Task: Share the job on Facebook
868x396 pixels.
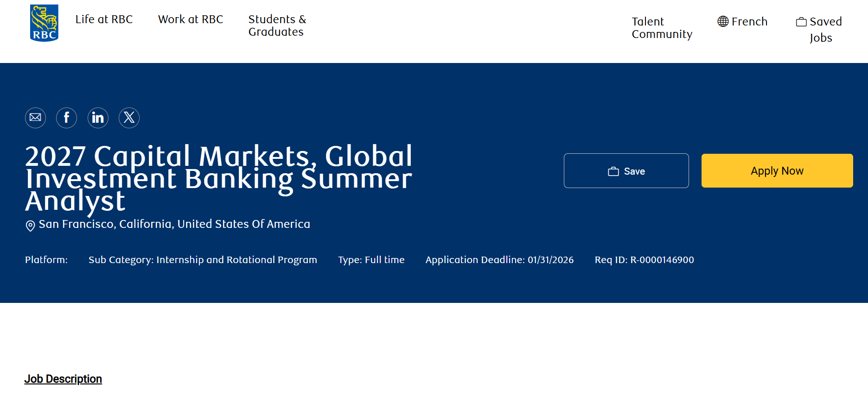Action: 67,118
